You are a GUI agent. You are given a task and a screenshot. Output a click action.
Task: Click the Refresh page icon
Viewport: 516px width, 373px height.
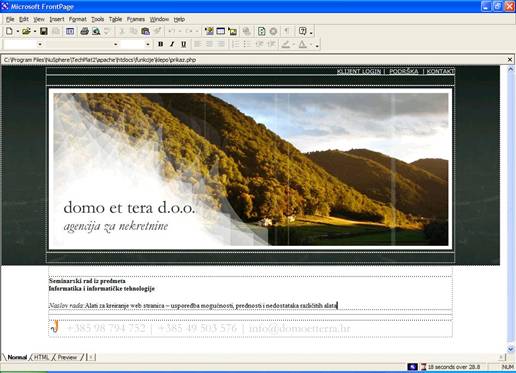[262, 31]
